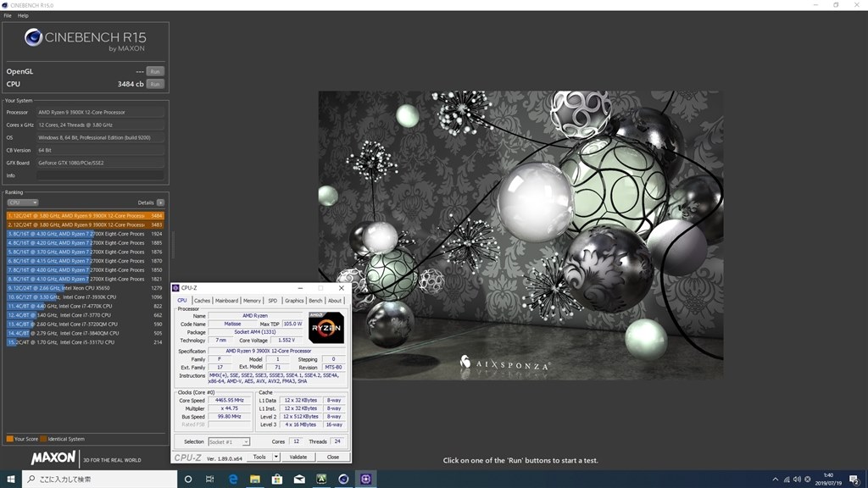
Task: Run the CPU benchmark
Action: [x=154, y=84]
